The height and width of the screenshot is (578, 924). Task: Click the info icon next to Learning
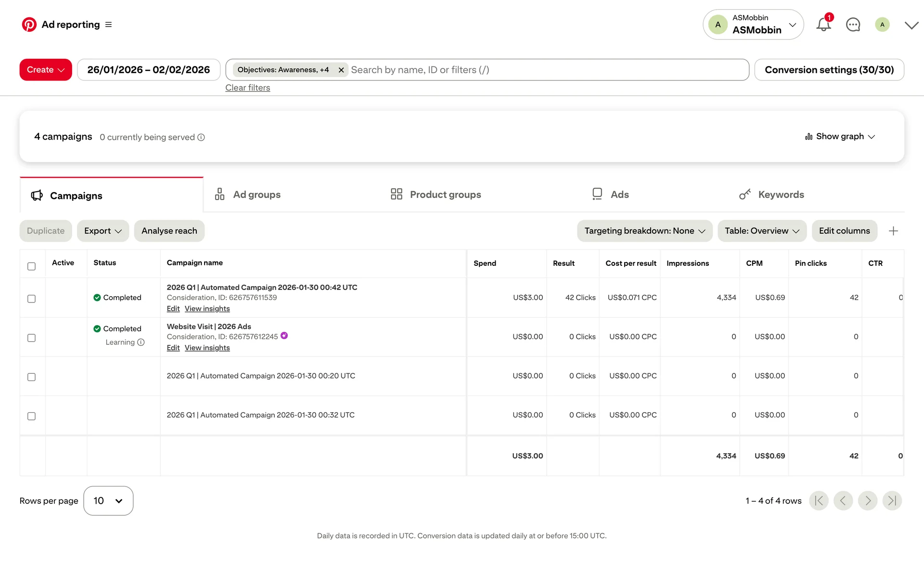[x=141, y=342]
